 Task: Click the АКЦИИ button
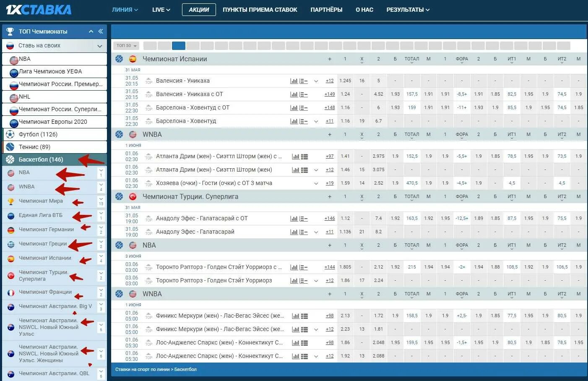coord(199,10)
